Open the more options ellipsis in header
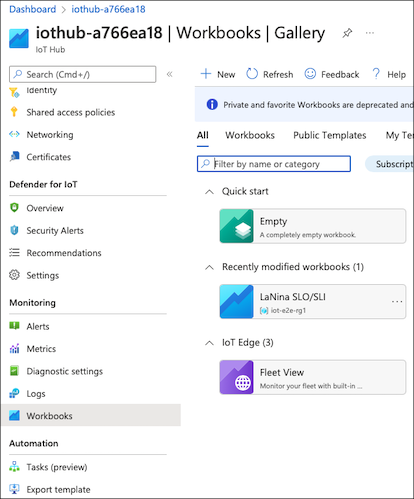 pos(370,33)
